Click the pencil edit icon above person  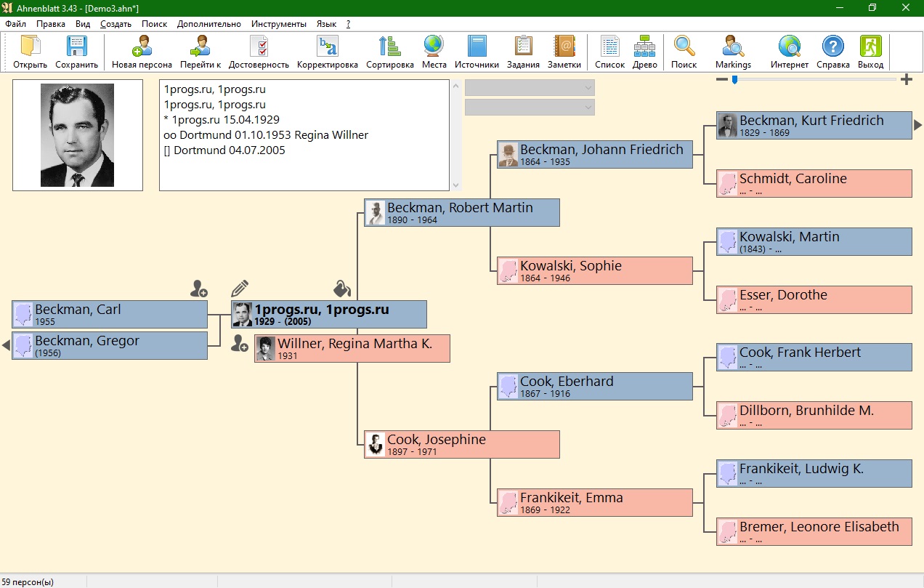(240, 289)
